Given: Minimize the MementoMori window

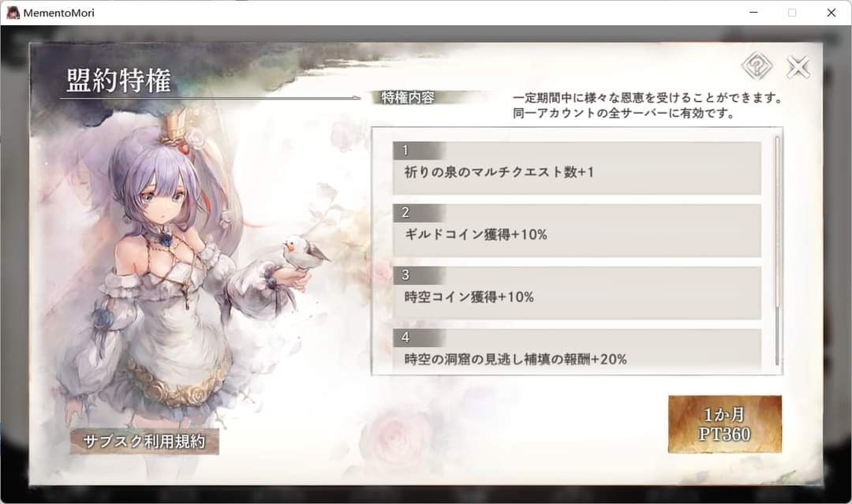Looking at the screenshot, I should tap(753, 13).
